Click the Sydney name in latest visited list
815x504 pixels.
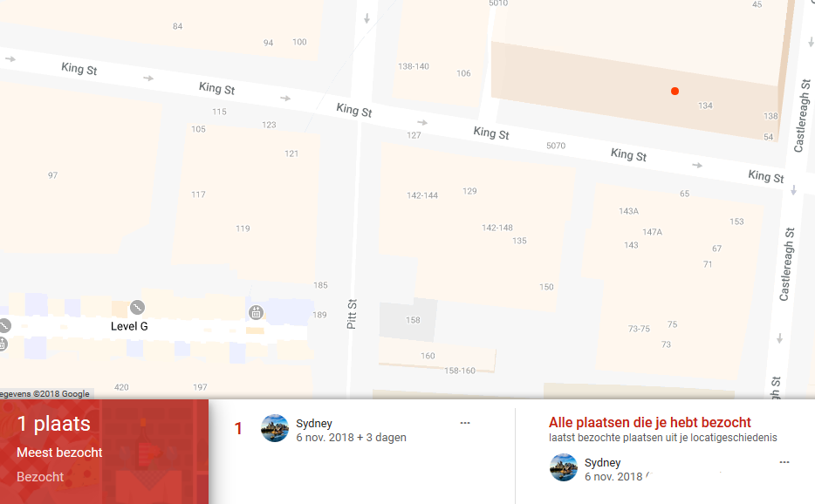(602, 462)
